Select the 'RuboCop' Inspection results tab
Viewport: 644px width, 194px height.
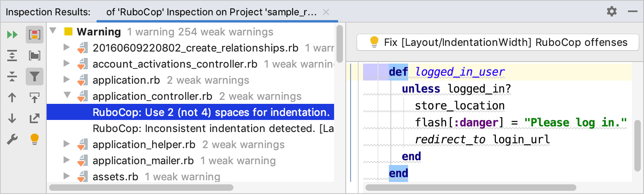click(212, 12)
